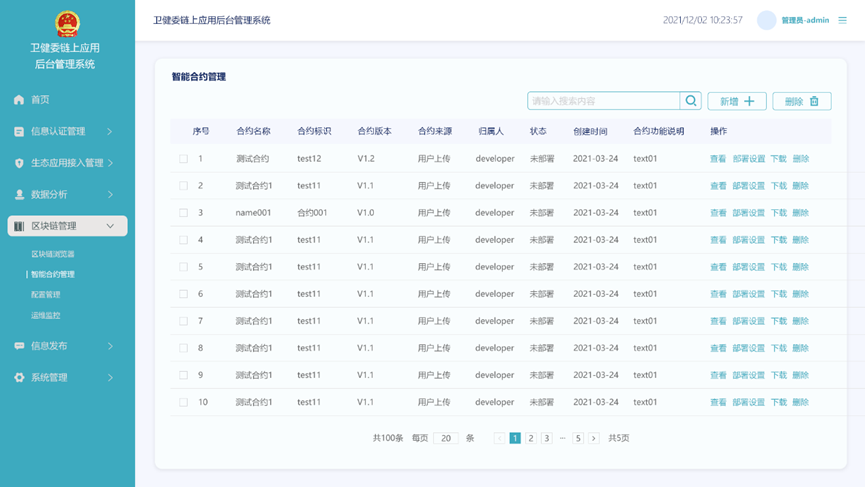Expand the 系统管理 chevron
This screenshot has height=487, width=865.
[x=110, y=378]
